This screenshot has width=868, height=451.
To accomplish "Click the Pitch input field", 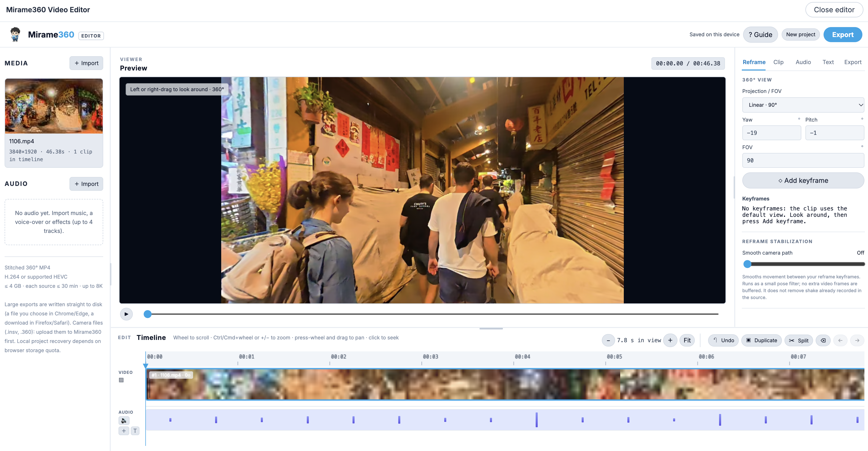I will click(834, 133).
